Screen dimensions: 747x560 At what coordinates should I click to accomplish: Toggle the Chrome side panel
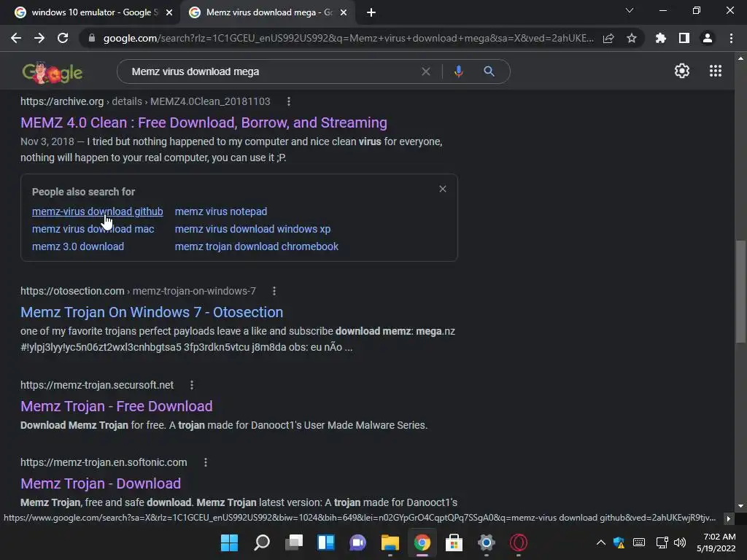(684, 38)
